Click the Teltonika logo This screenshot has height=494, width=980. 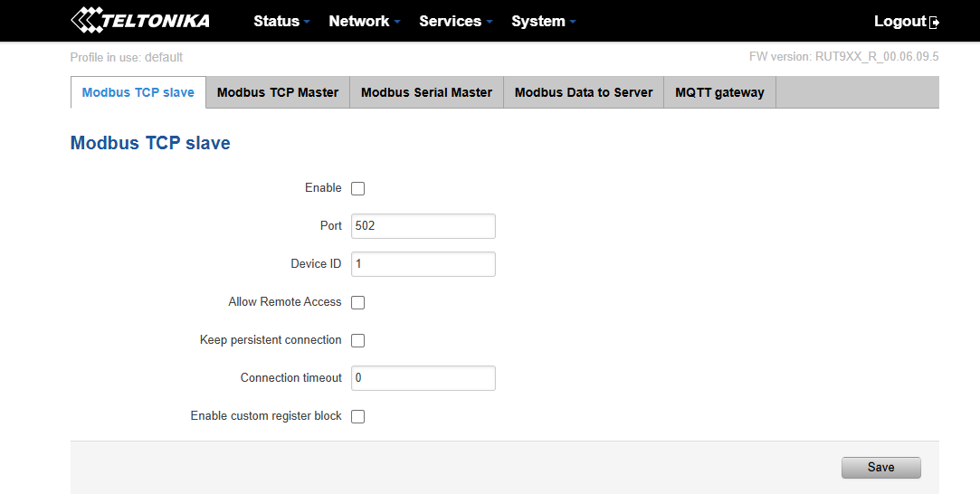(x=140, y=20)
